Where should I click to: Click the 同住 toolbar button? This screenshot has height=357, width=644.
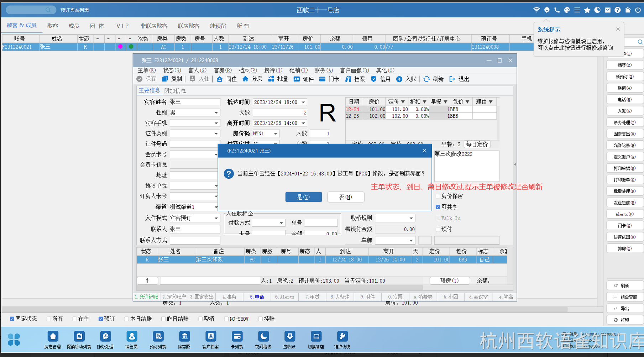pos(226,79)
